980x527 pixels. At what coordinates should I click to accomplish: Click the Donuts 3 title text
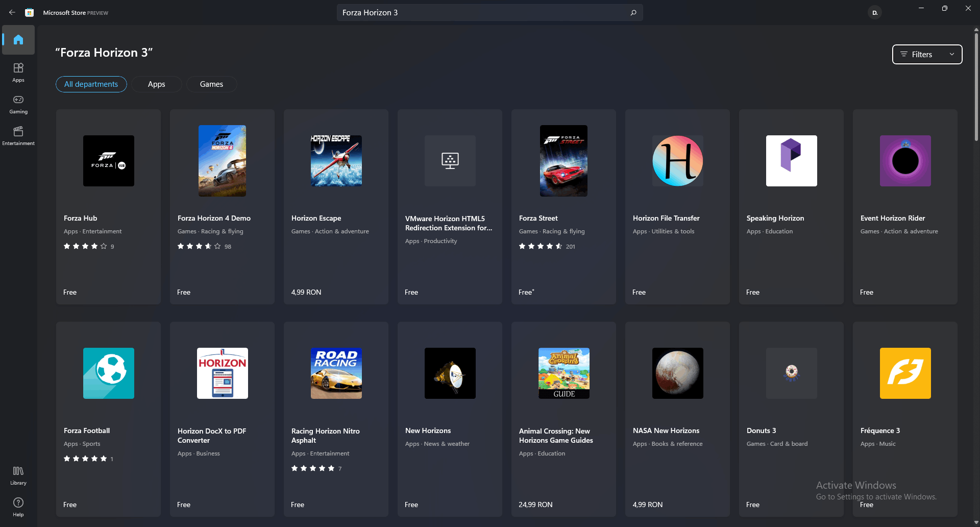(x=762, y=430)
